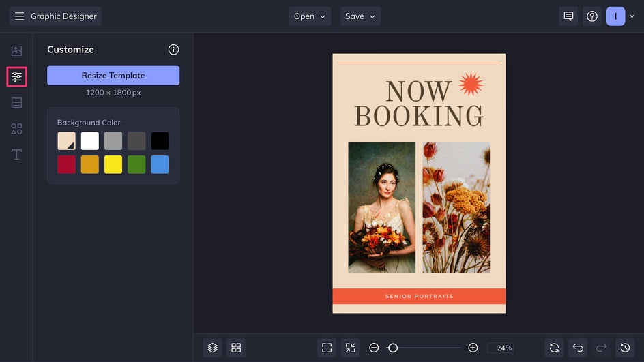Select the red background color swatch
This screenshot has height=362, width=644.
click(67, 164)
